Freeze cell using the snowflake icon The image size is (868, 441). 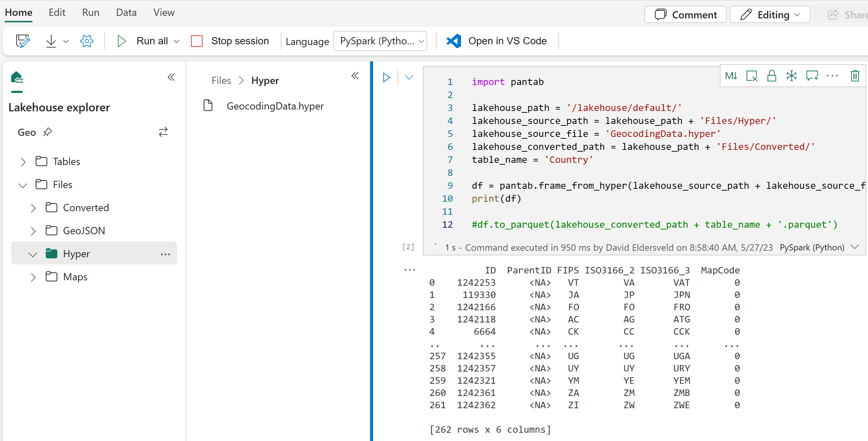coord(792,76)
